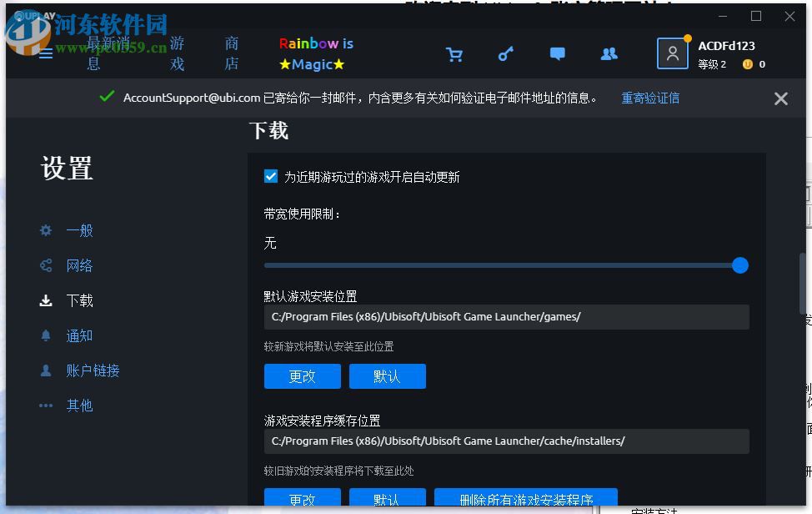Click 更改 to change default install location
812x514 pixels.
302,376
